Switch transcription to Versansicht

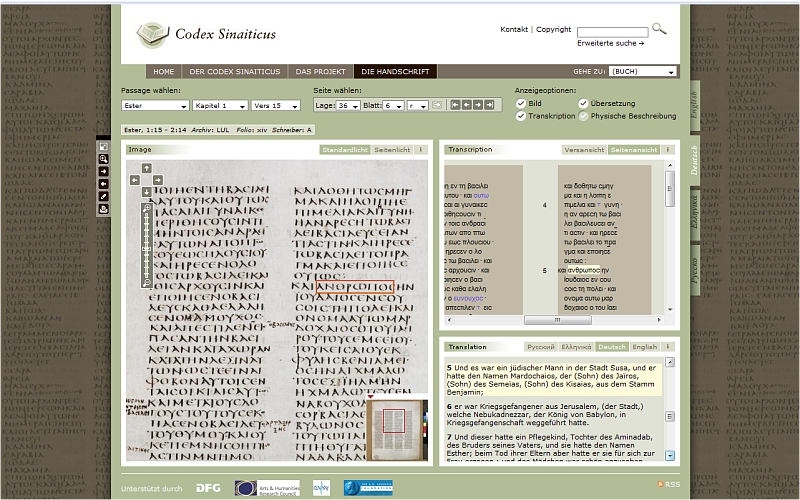pyautogui.click(x=584, y=149)
